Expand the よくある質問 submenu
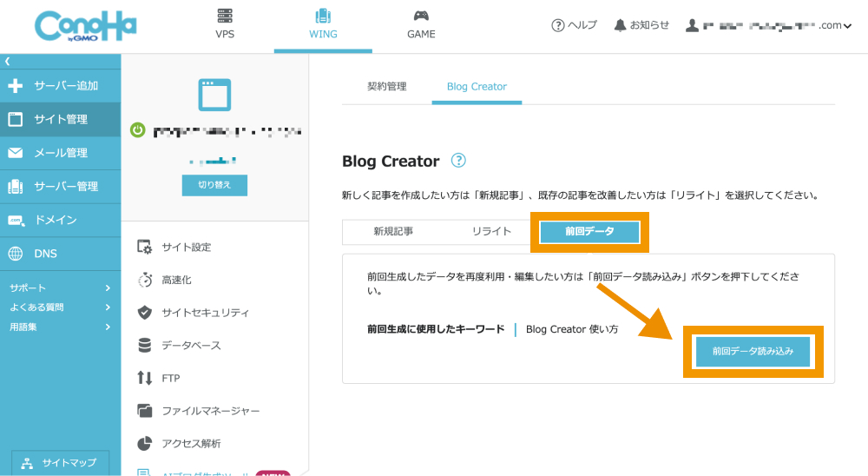This screenshot has width=868, height=476. [x=61, y=307]
